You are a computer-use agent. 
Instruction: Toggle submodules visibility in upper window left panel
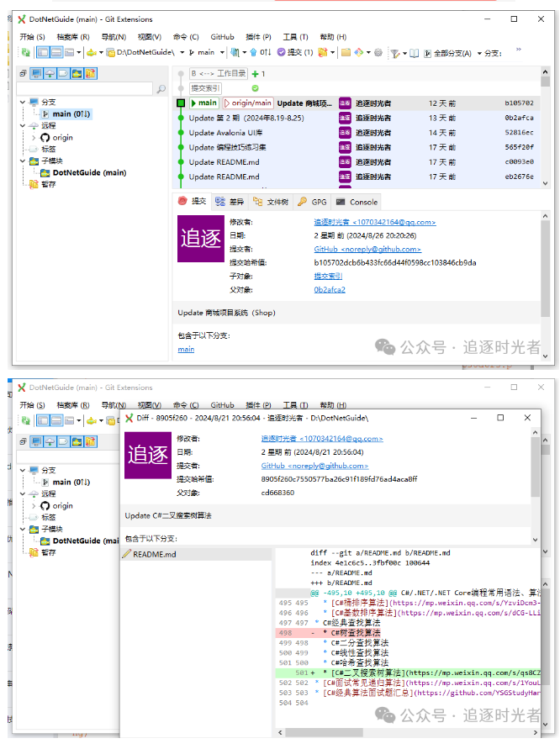coord(77,74)
